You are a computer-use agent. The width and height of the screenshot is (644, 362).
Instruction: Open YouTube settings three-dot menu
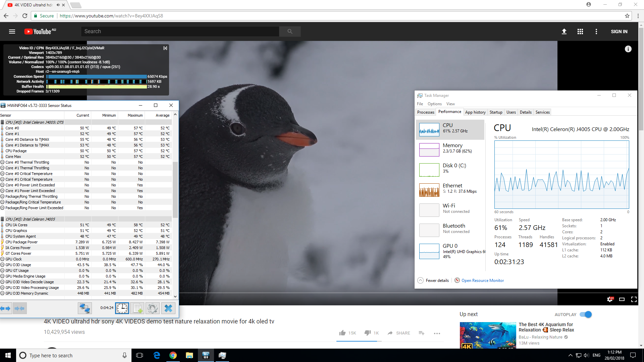(x=596, y=32)
